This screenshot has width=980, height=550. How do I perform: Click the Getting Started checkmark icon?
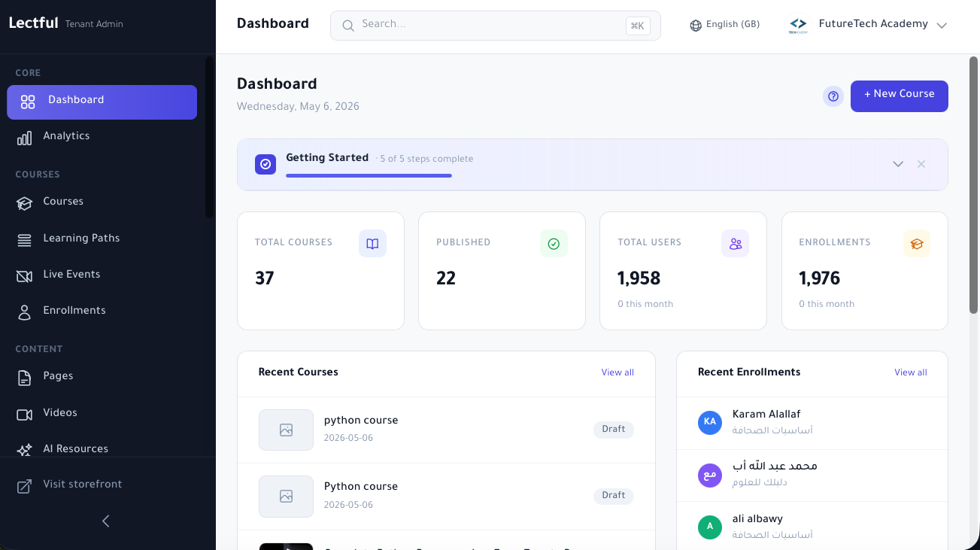point(265,164)
